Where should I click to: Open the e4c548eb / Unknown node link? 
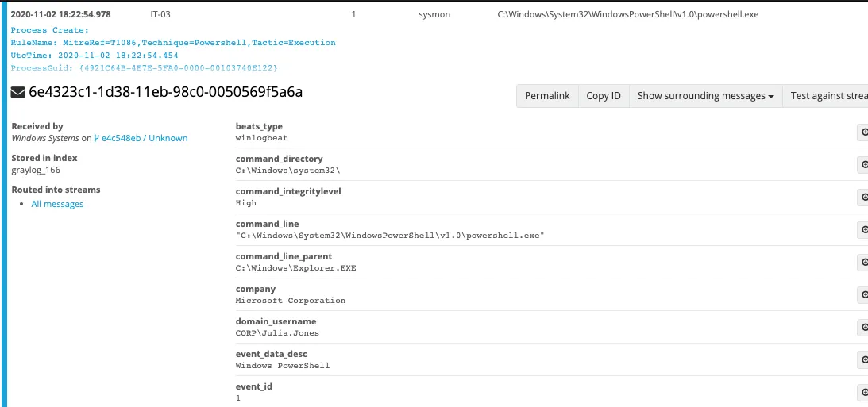click(x=145, y=138)
